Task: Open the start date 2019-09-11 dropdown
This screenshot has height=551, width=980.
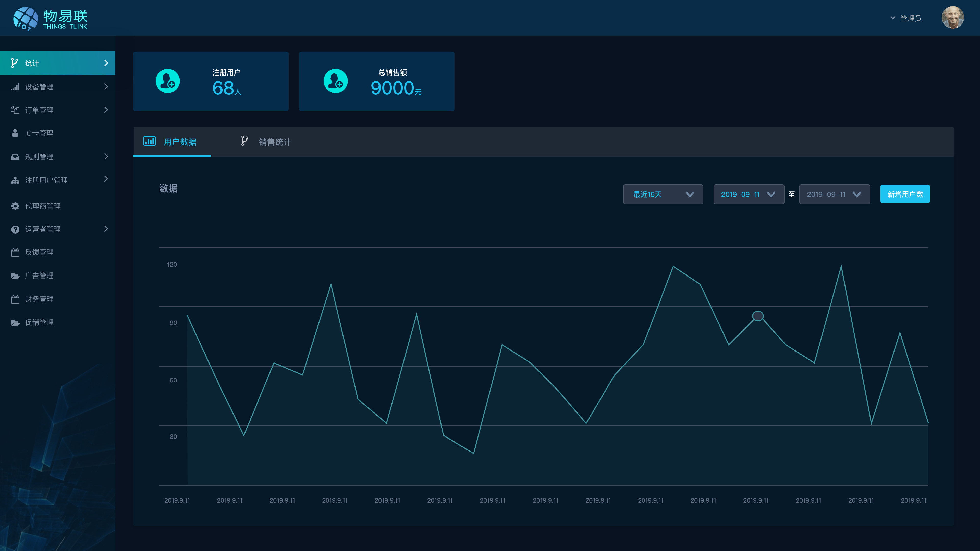Action: coord(748,194)
